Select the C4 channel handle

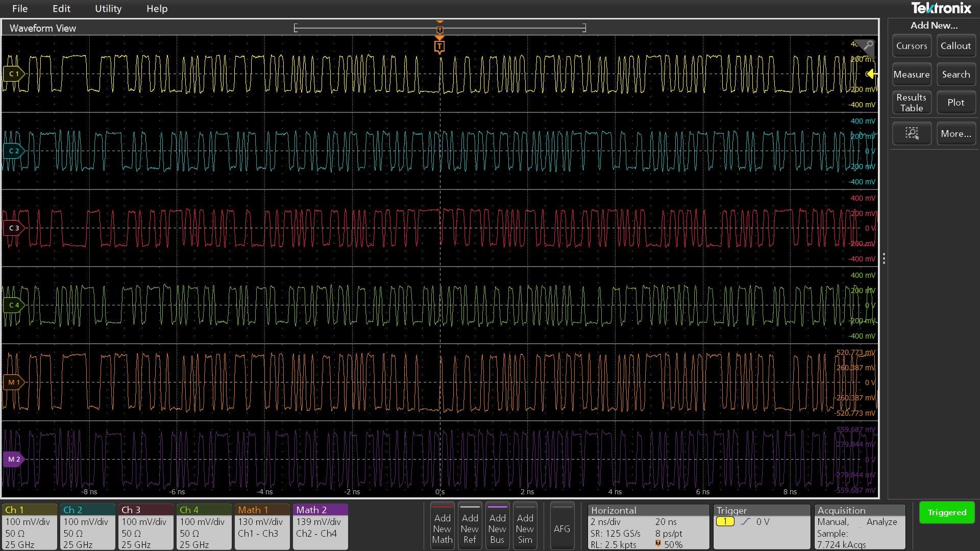pos(13,305)
